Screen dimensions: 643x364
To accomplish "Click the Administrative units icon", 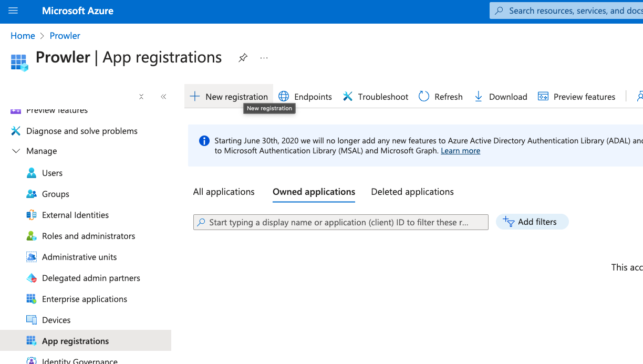I will [32, 257].
